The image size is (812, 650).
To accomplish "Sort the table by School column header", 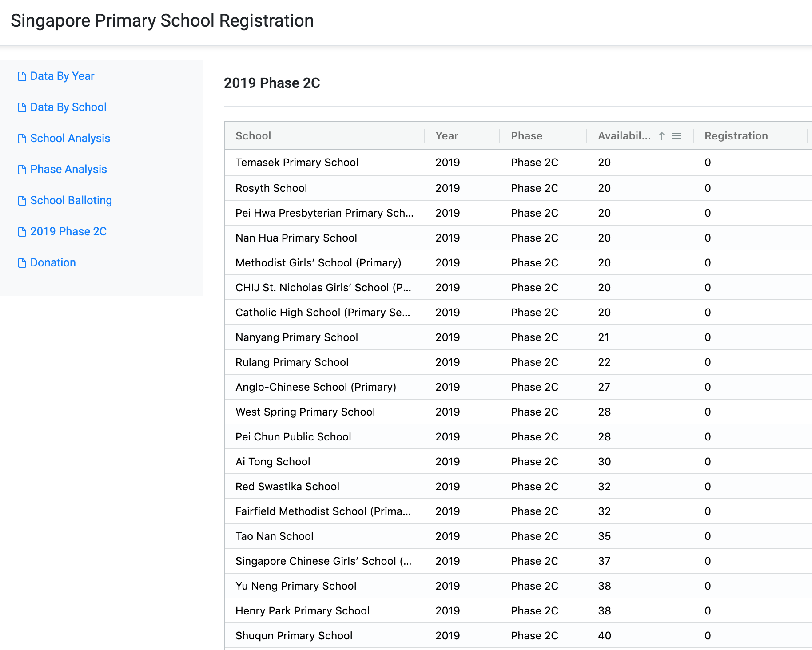I will 253,136.
